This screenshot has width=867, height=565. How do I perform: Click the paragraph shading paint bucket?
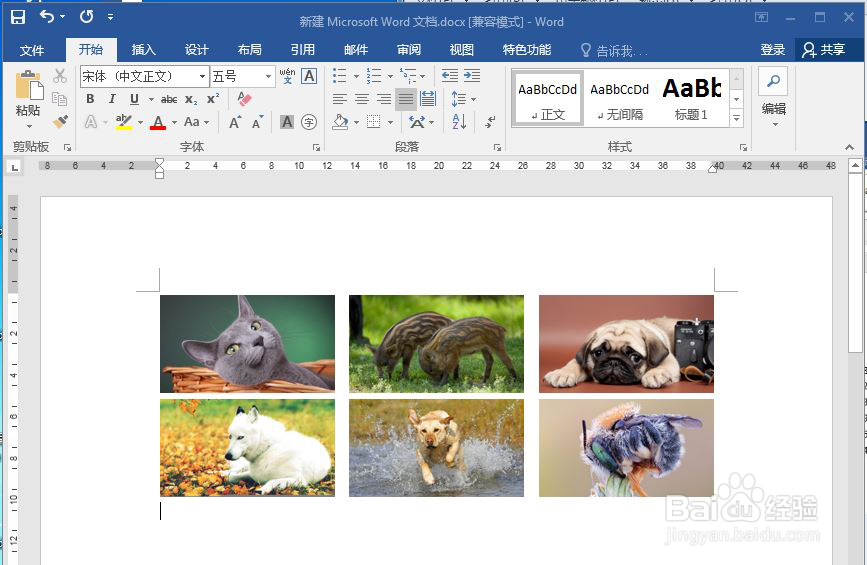[x=340, y=122]
